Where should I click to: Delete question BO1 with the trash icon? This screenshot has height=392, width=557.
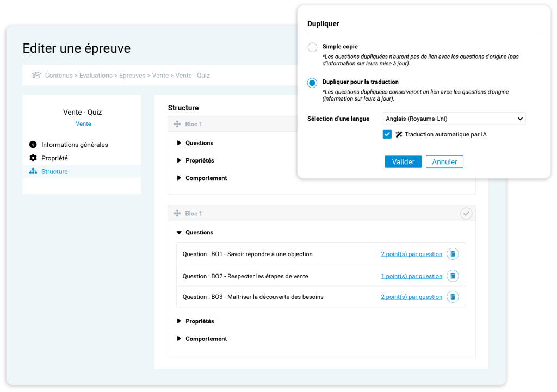pos(453,254)
